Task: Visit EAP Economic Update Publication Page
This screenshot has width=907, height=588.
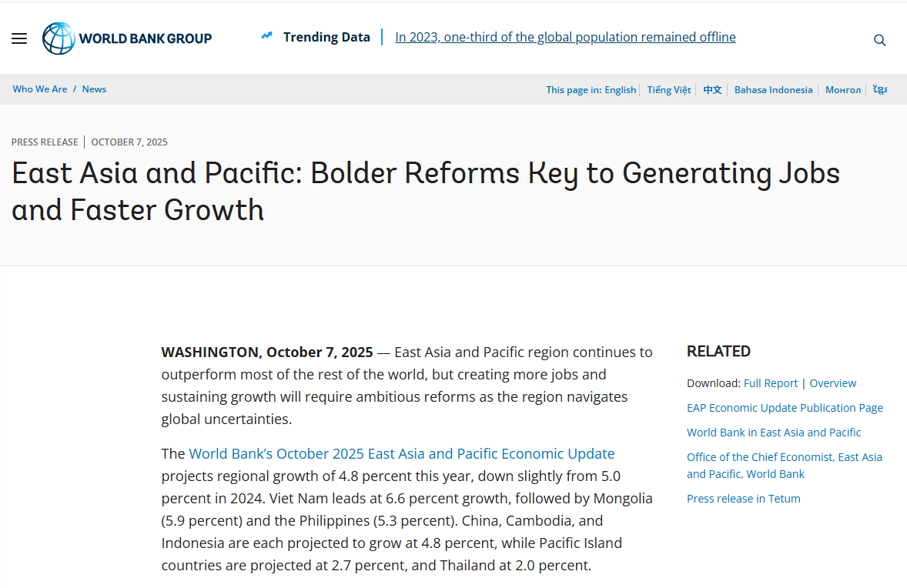Action: [785, 408]
